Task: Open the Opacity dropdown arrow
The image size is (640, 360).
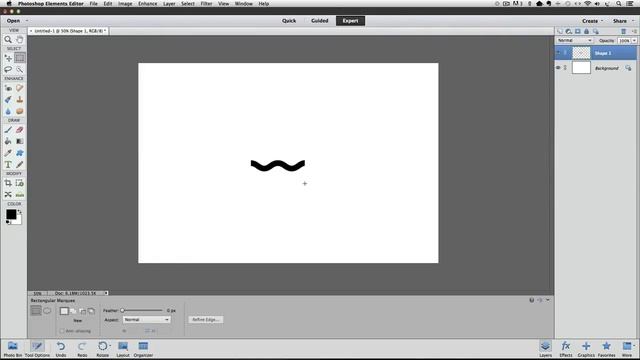Action: [x=634, y=40]
